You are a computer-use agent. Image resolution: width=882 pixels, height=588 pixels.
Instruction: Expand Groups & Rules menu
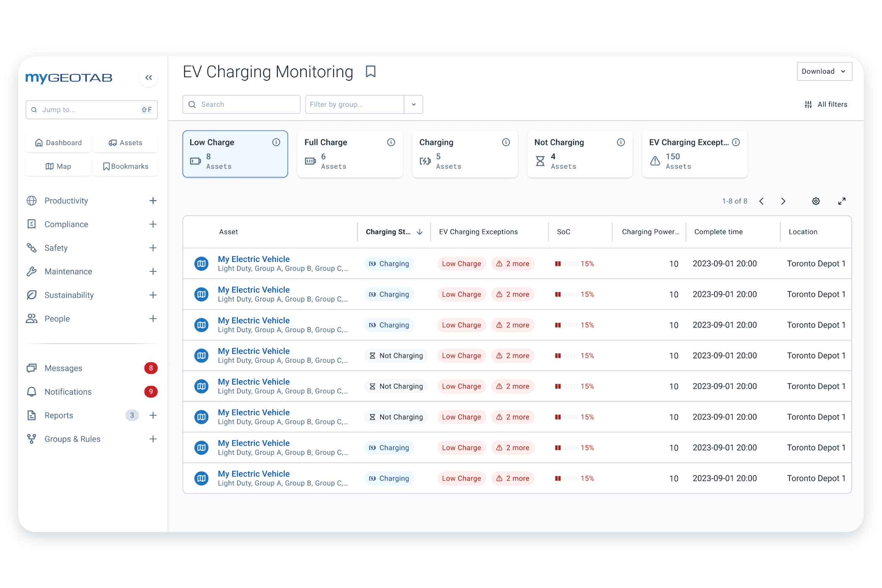tap(153, 439)
